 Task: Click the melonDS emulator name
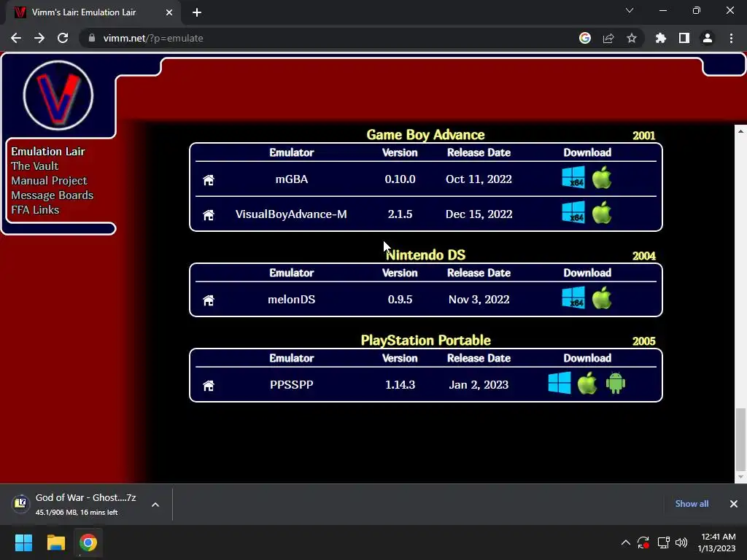pos(292,300)
